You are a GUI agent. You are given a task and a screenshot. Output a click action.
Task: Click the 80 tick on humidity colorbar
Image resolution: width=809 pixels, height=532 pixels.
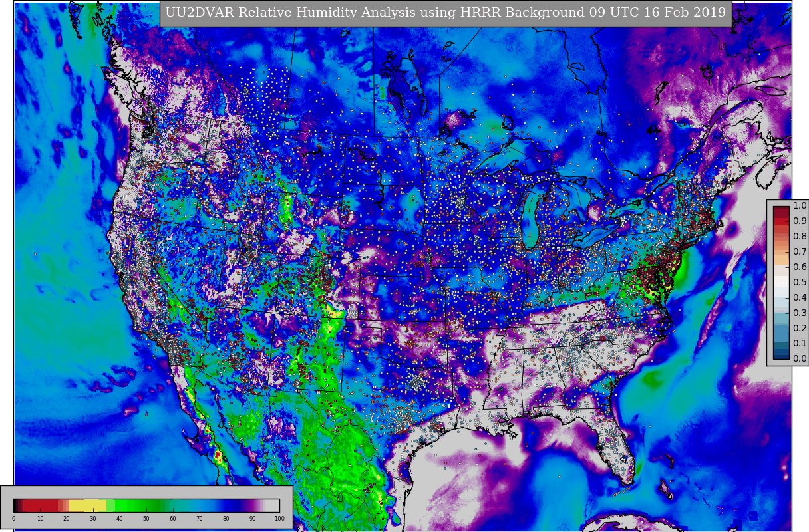pos(226,519)
